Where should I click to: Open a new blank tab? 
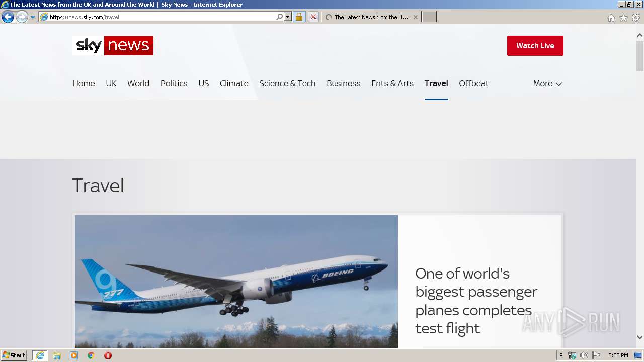click(x=429, y=17)
